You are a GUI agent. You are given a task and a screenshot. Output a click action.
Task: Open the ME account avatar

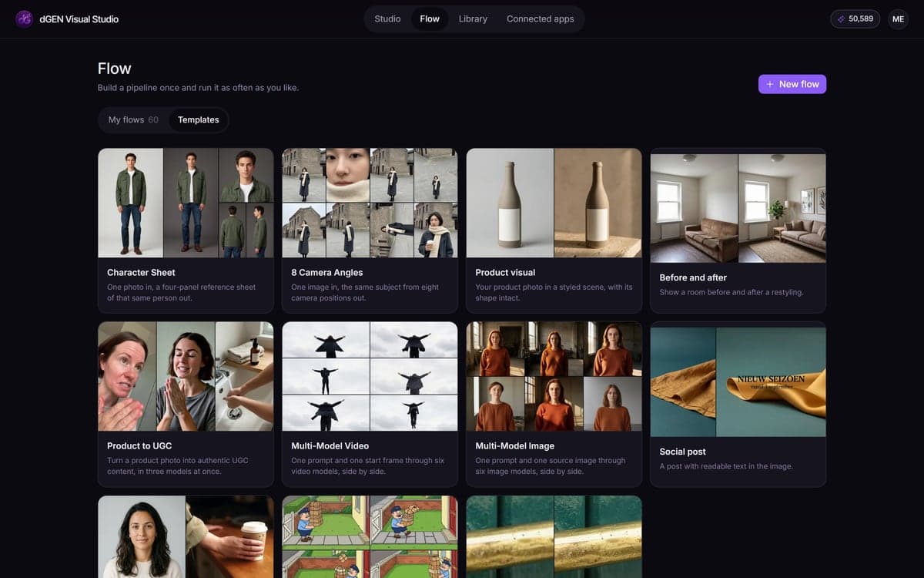click(898, 18)
